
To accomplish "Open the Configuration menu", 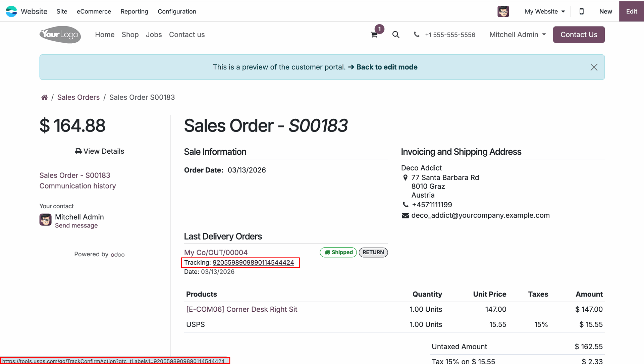I will [x=177, y=11].
